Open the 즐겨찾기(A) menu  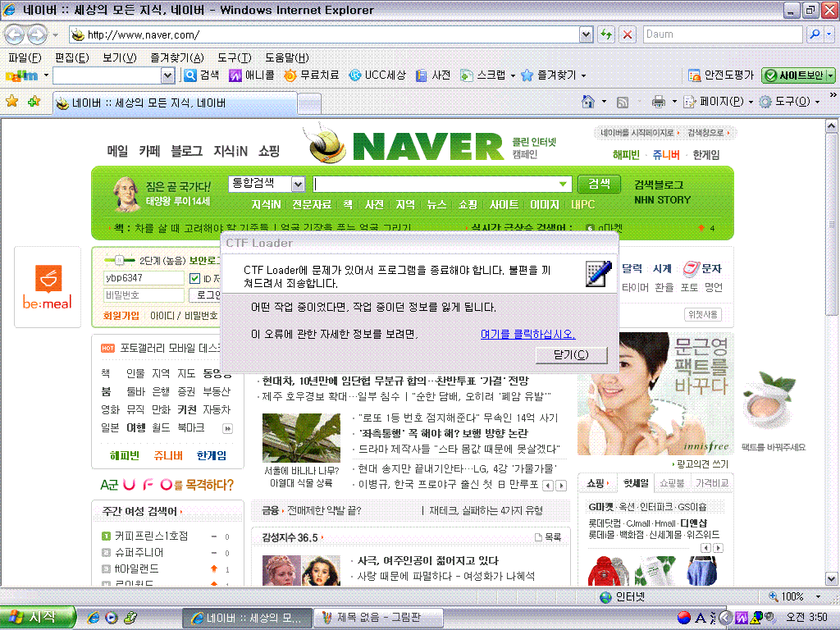click(x=177, y=58)
